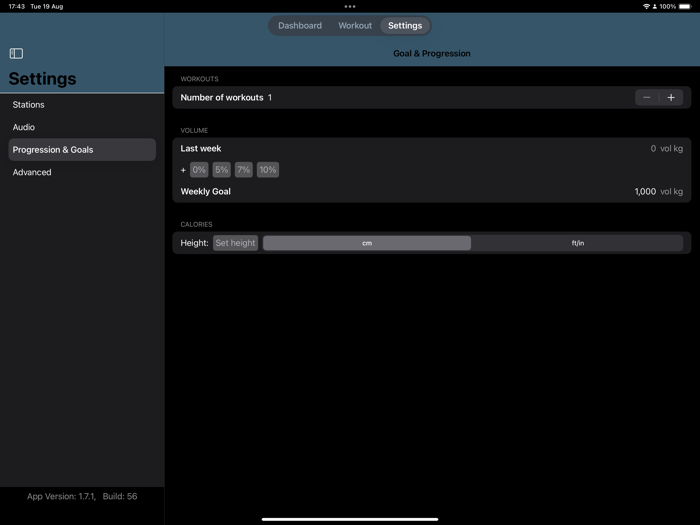Select Progression & Goals in sidebar
The image size is (700, 525).
coord(82,150)
